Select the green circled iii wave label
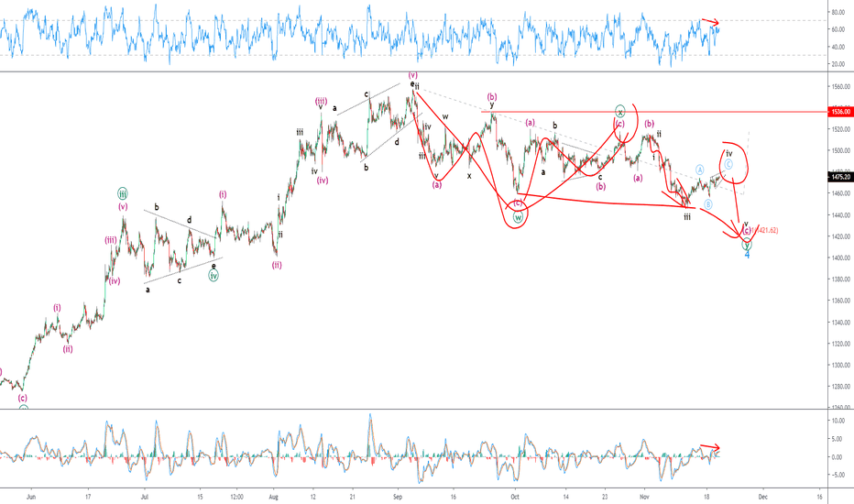This screenshot has width=854, height=504. [x=123, y=193]
